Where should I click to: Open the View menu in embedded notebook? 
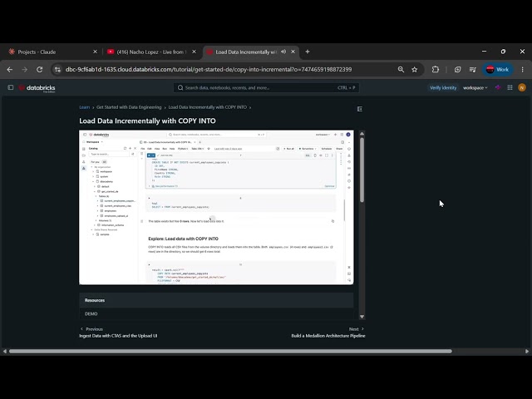coord(157,149)
